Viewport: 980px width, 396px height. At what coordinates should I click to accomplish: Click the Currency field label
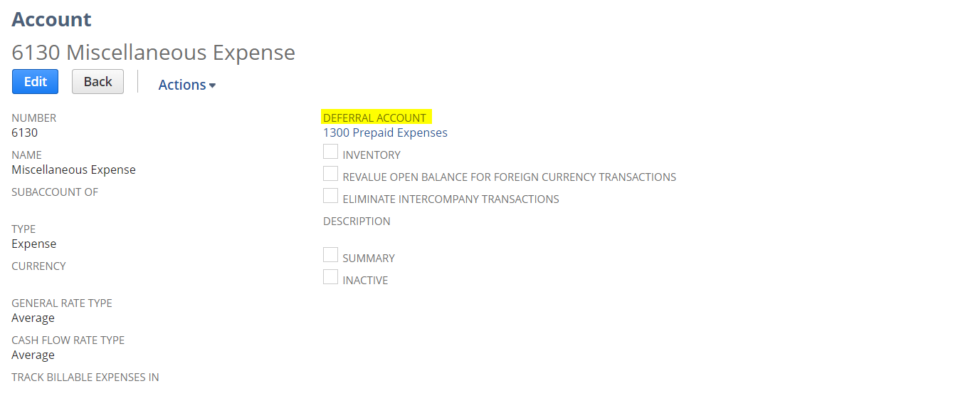[38, 266]
